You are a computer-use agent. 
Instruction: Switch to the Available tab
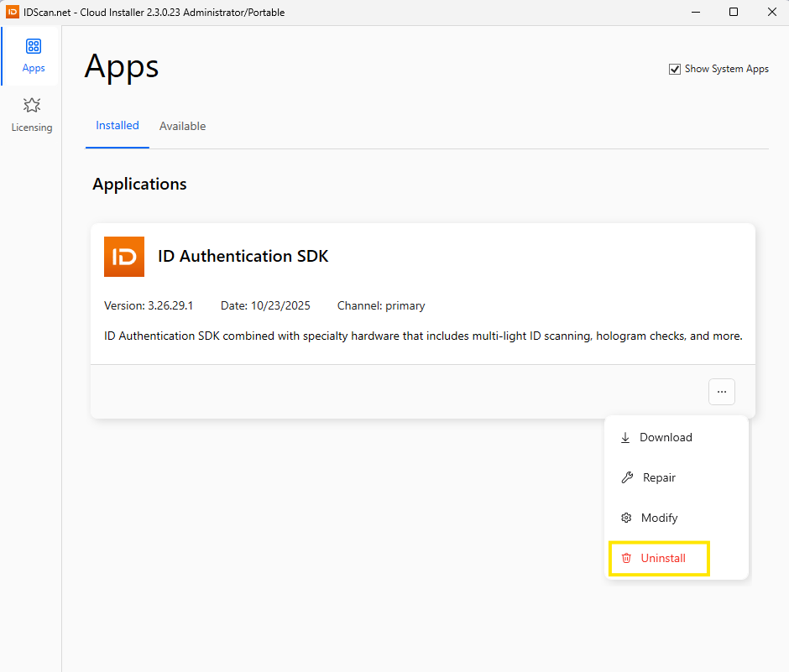182,127
